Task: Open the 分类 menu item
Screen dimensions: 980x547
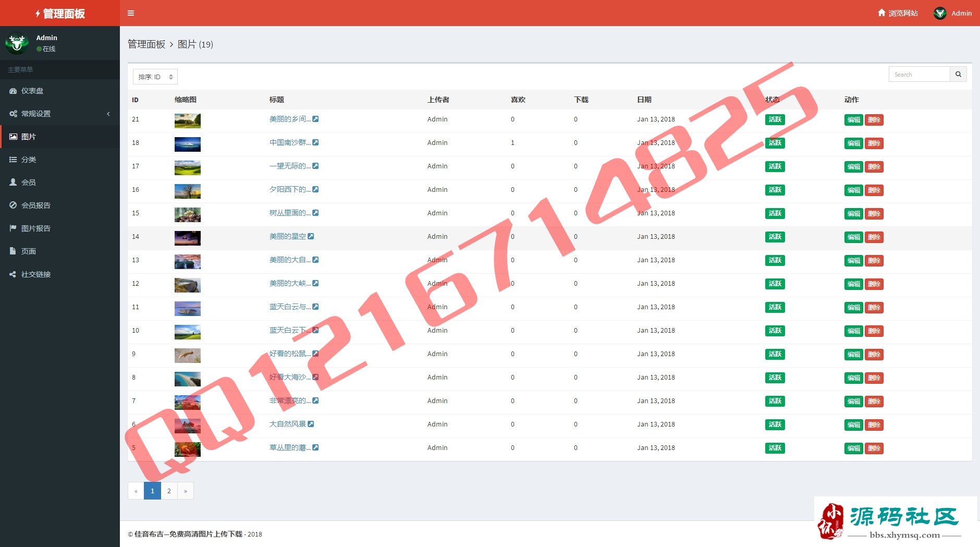Action: (60, 160)
